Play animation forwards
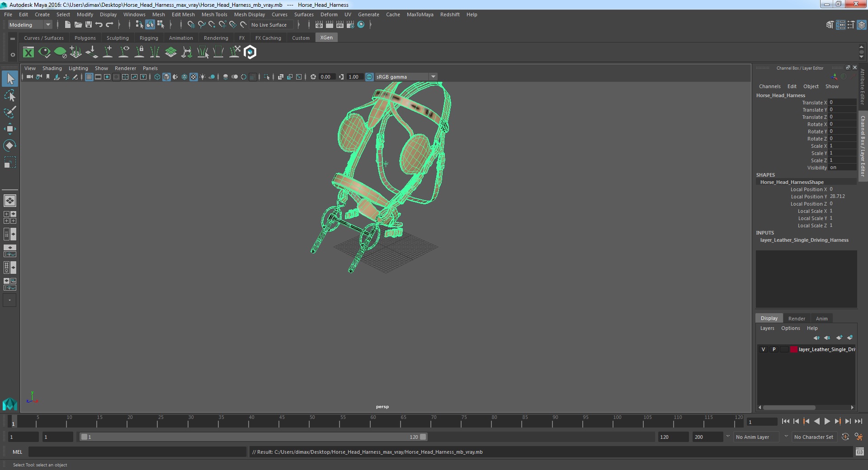The image size is (868, 470). tap(827, 421)
